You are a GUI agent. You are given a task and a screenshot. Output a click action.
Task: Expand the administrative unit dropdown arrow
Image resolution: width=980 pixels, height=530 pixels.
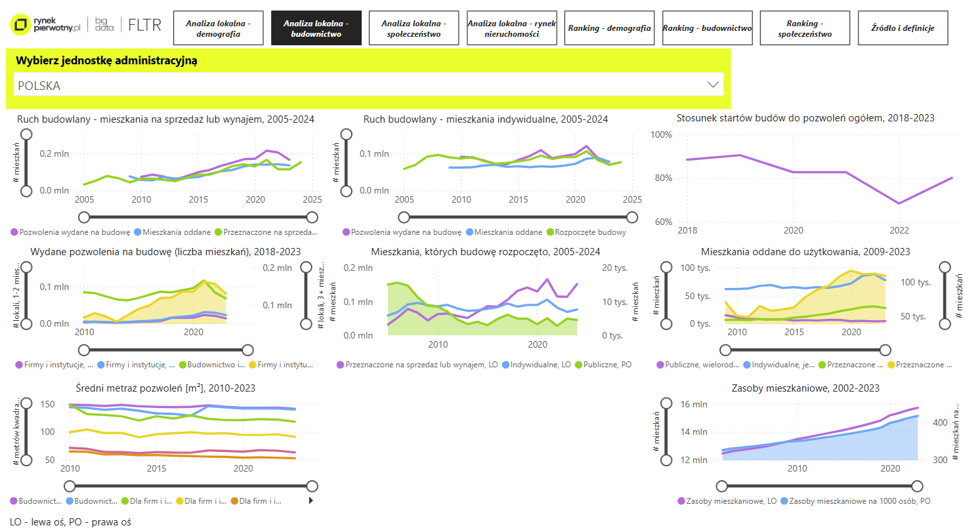point(713,85)
